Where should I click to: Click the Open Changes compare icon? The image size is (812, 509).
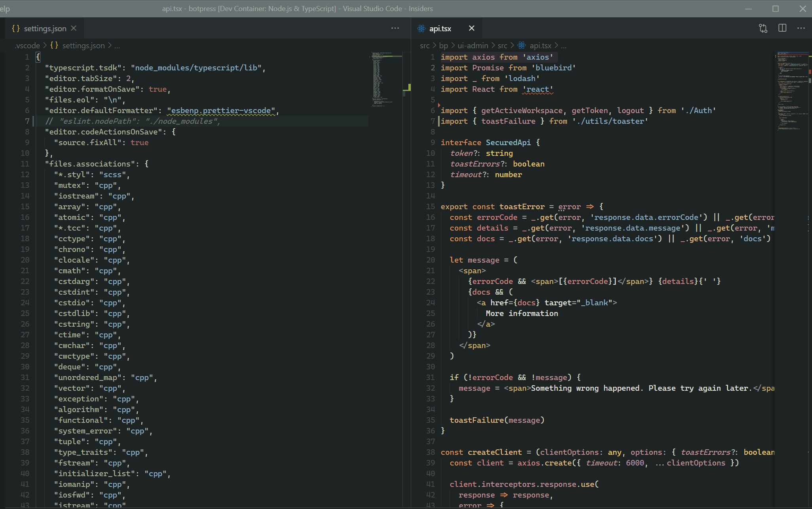[763, 28]
